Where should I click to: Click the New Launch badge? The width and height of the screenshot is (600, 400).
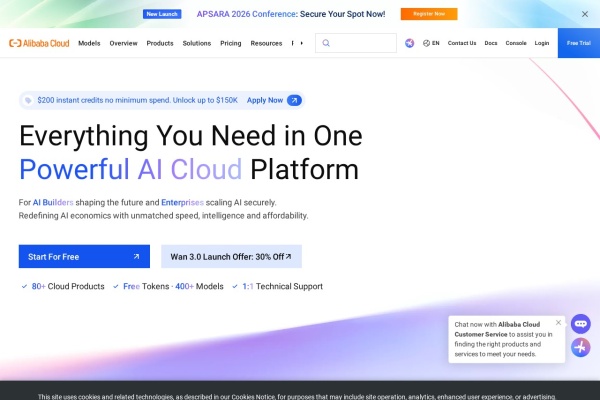point(162,14)
